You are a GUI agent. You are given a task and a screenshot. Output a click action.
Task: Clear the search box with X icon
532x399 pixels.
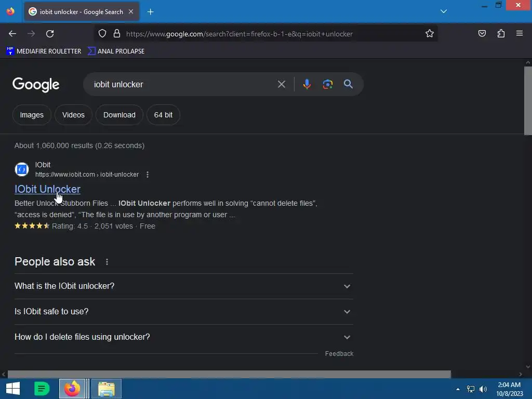[x=281, y=84]
